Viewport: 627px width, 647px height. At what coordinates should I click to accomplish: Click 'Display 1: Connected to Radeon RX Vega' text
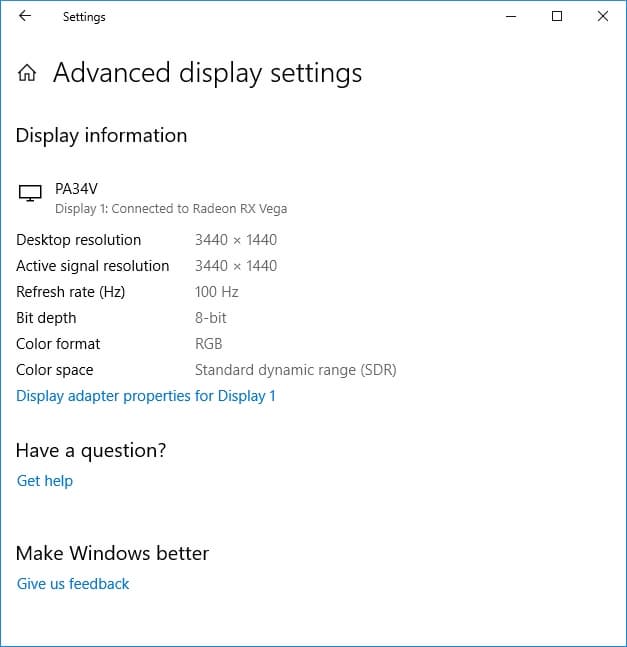pyautogui.click(x=171, y=209)
